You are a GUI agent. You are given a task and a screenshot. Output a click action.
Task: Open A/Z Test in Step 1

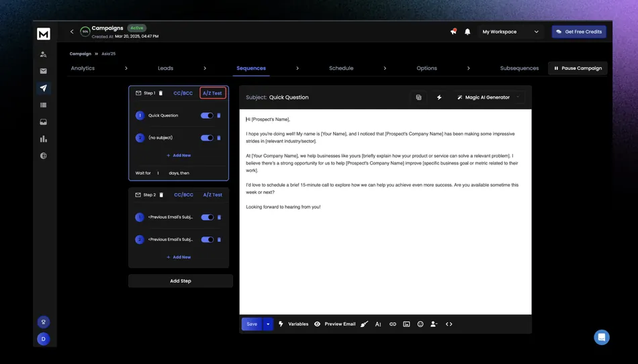[212, 93]
